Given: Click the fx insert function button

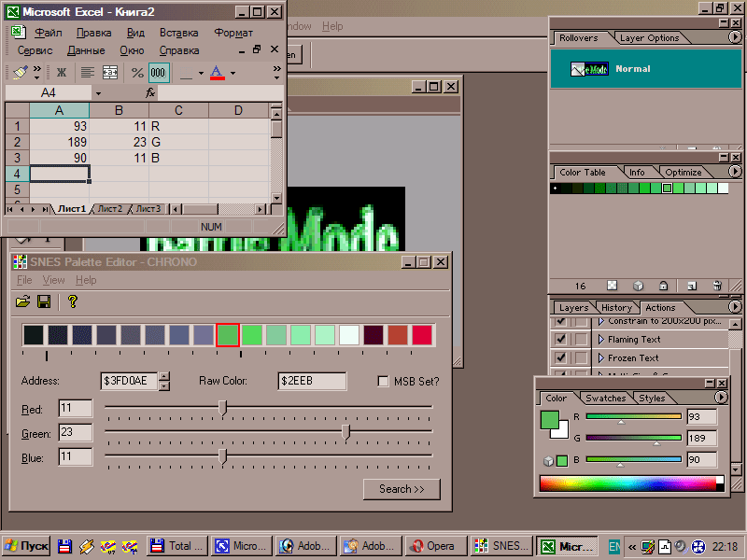Looking at the screenshot, I should tap(150, 92).
